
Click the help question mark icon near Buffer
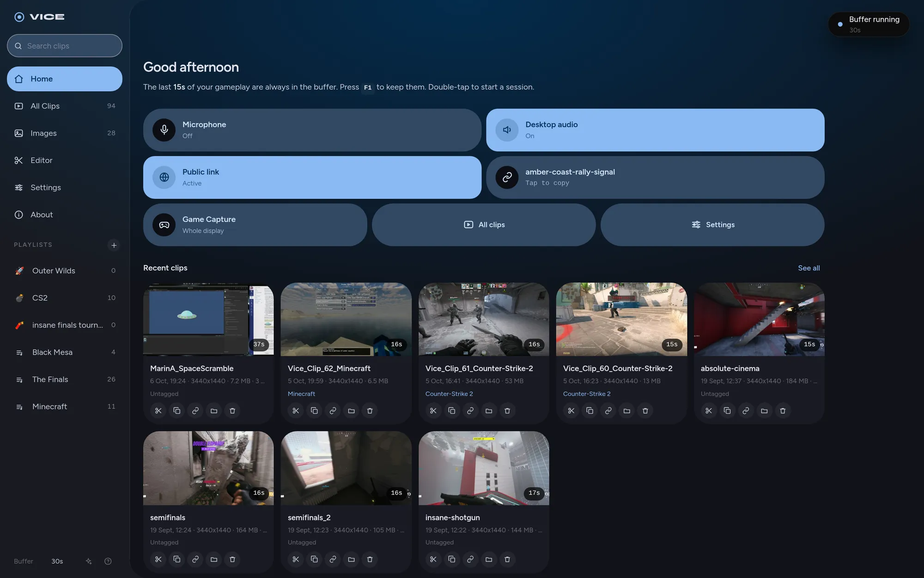108,561
